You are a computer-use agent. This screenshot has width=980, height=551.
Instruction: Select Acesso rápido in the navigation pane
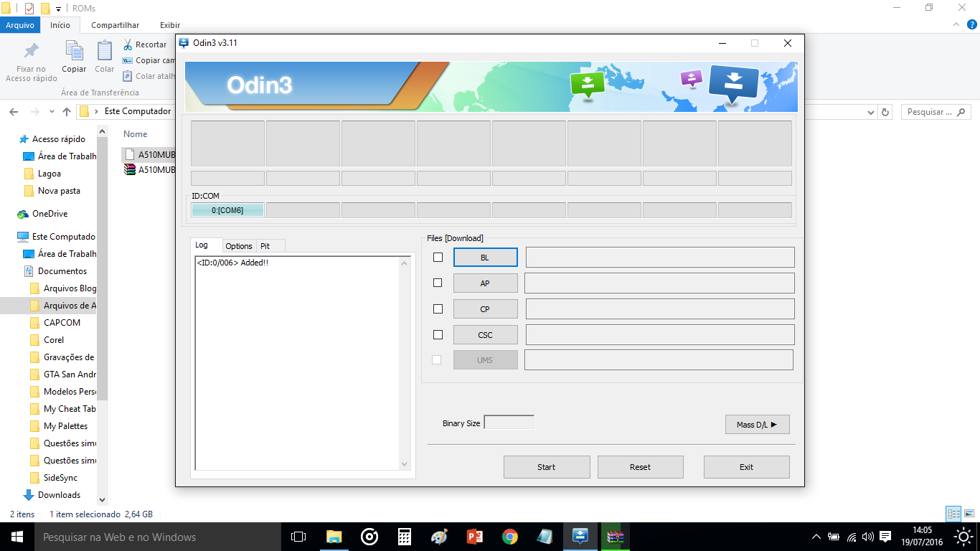(59, 139)
